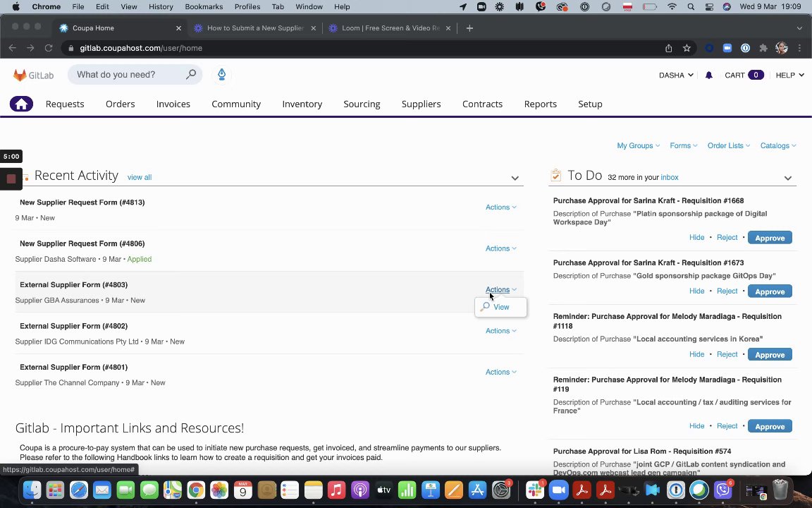812x508 pixels.
Task: Click the GitLab logo
Action: [34, 75]
